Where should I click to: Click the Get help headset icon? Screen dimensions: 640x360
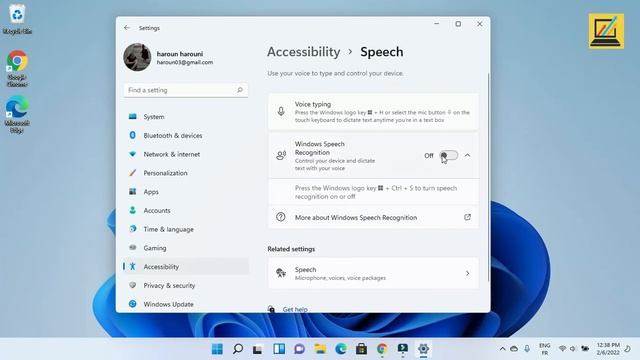click(271, 309)
